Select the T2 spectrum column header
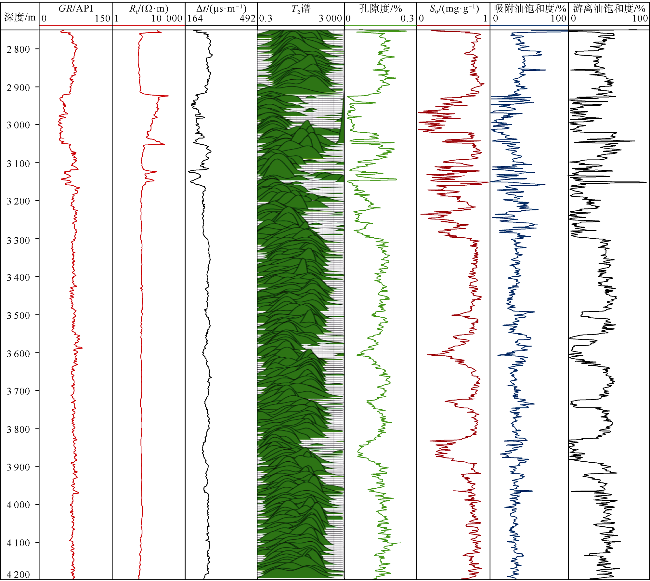 [300, 8]
